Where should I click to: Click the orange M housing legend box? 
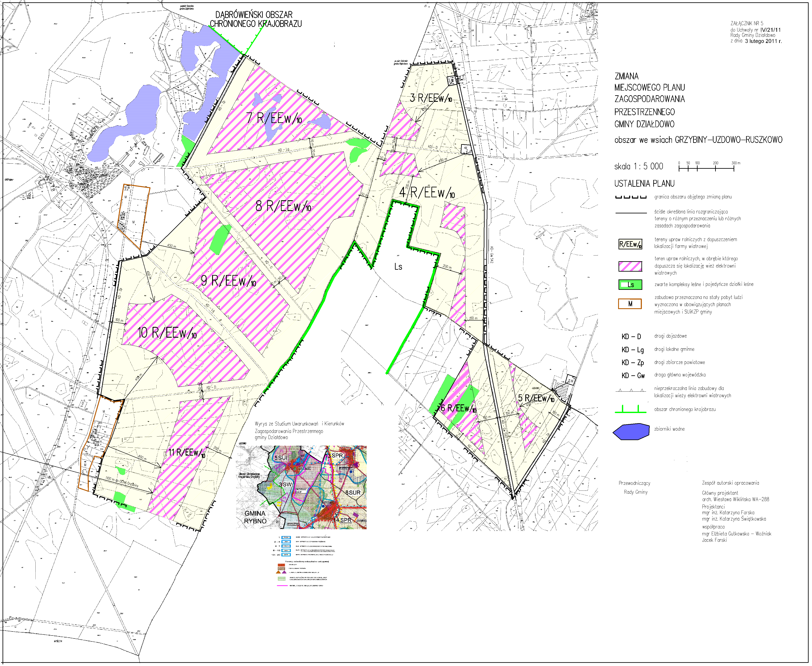coord(630,304)
